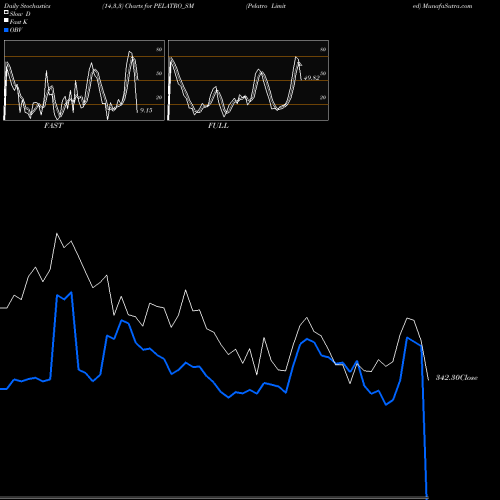
Task: Click the 9.15 value in FAST chart
Action: tap(146, 110)
